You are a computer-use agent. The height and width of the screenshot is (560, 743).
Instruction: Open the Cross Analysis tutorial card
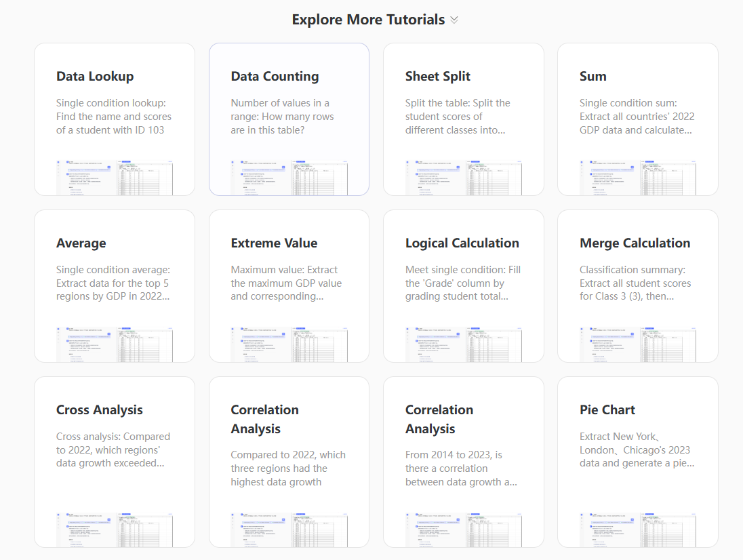coord(114,452)
